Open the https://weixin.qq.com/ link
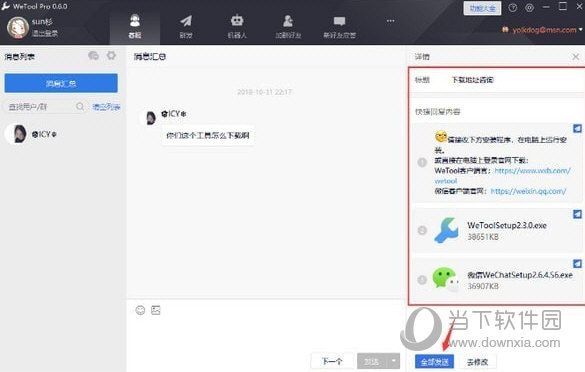This screenshot has width=585, height=372. (x=528, y=191)
